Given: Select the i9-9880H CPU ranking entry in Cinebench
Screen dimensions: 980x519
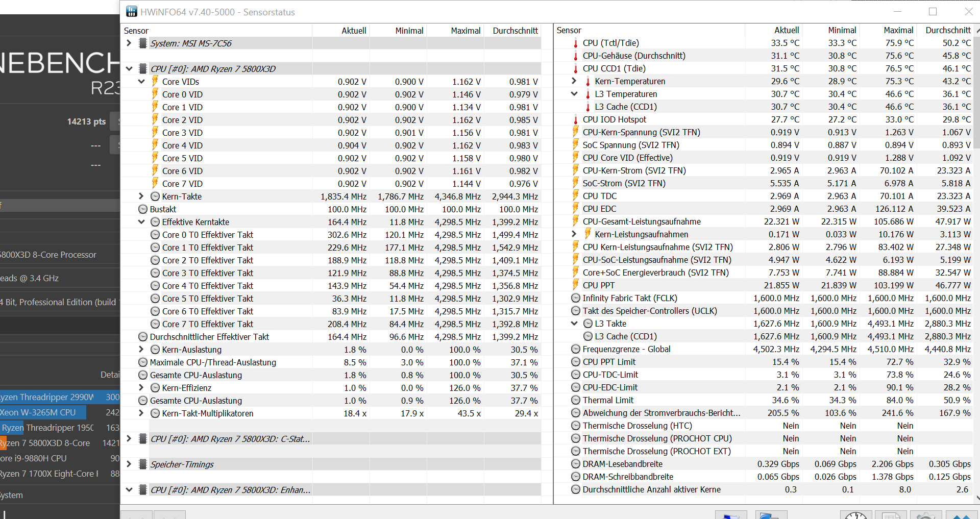Looking at the screenshot, I should coord(60,458).
